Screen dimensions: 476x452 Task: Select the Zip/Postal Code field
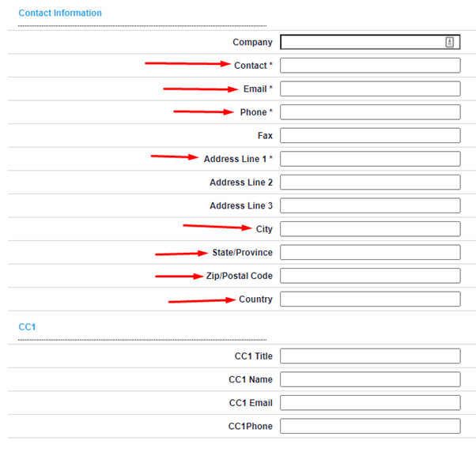click(370, 276)
